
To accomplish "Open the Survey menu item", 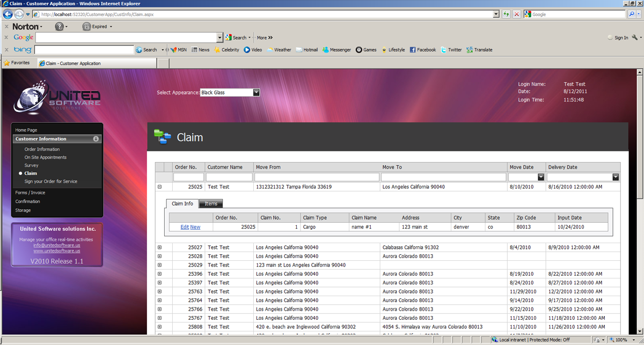I will 31,165.
